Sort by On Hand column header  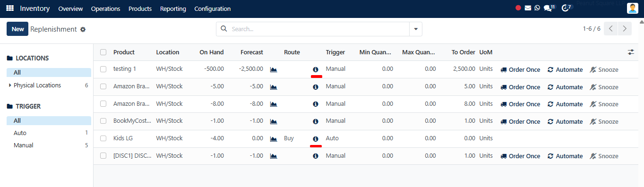pos(211,52)
